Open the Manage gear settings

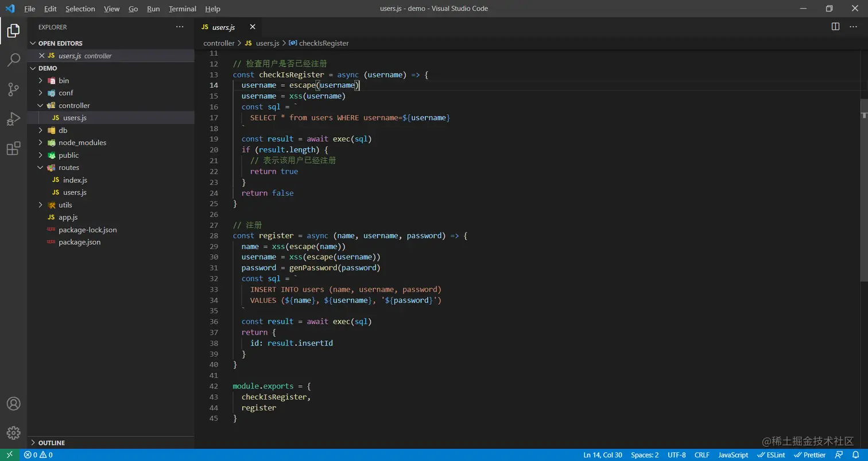(13, 433)
